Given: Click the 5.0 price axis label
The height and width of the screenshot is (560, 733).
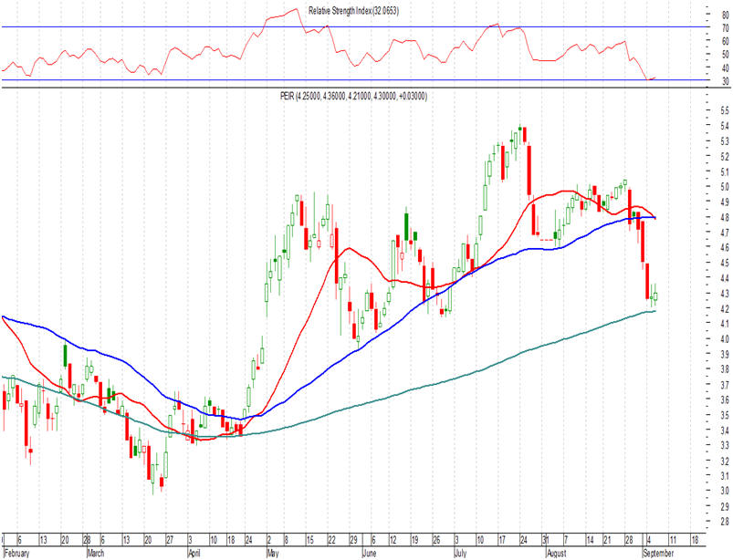Looking at the screenshot, I should pyautogui.click(x=725, y=187).
